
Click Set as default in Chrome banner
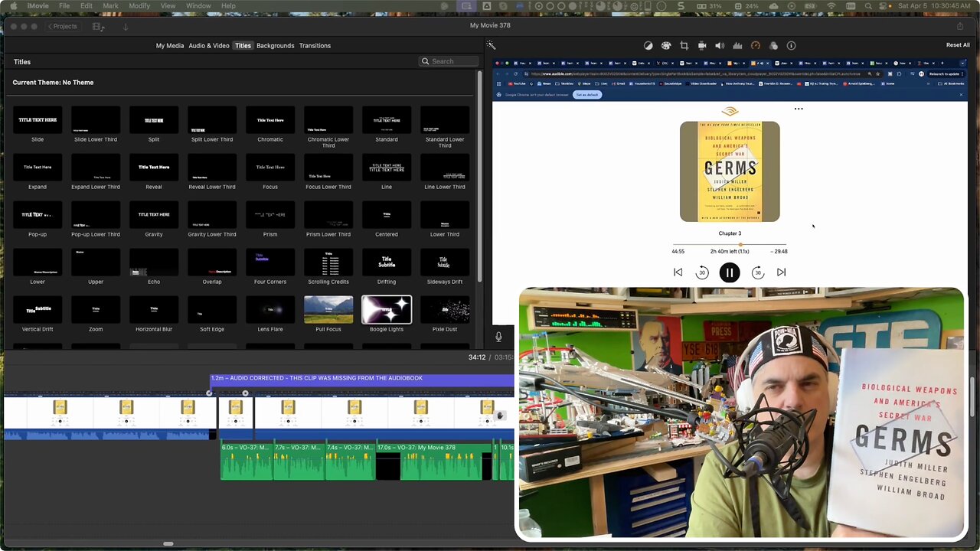(x=587, y=95)
